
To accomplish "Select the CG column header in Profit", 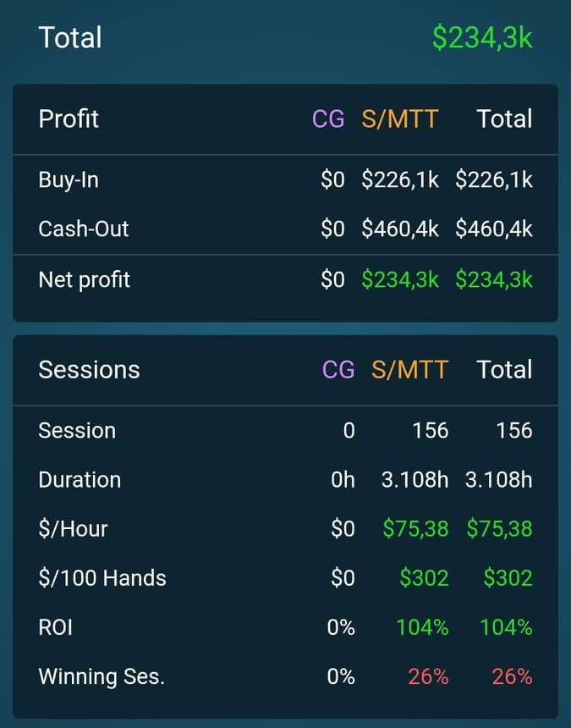I will [x=328, y=119].
